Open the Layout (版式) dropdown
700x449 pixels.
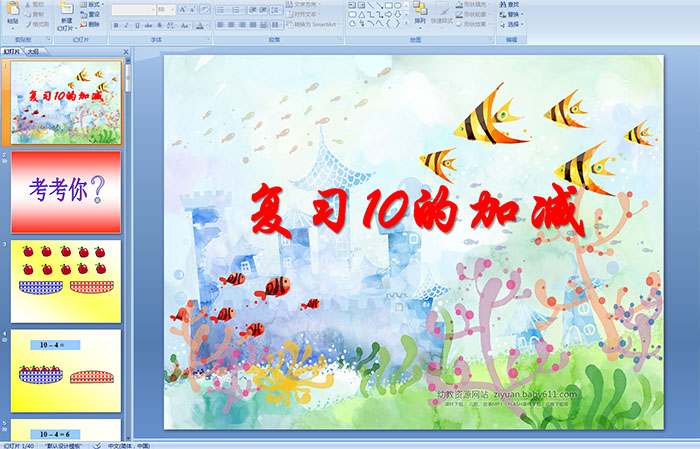(92, 4)
